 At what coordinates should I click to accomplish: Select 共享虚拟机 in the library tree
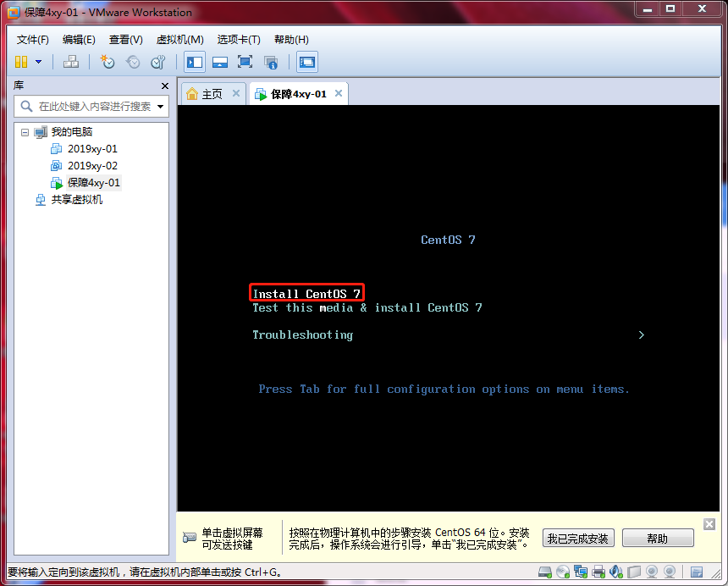pos(76,200)
